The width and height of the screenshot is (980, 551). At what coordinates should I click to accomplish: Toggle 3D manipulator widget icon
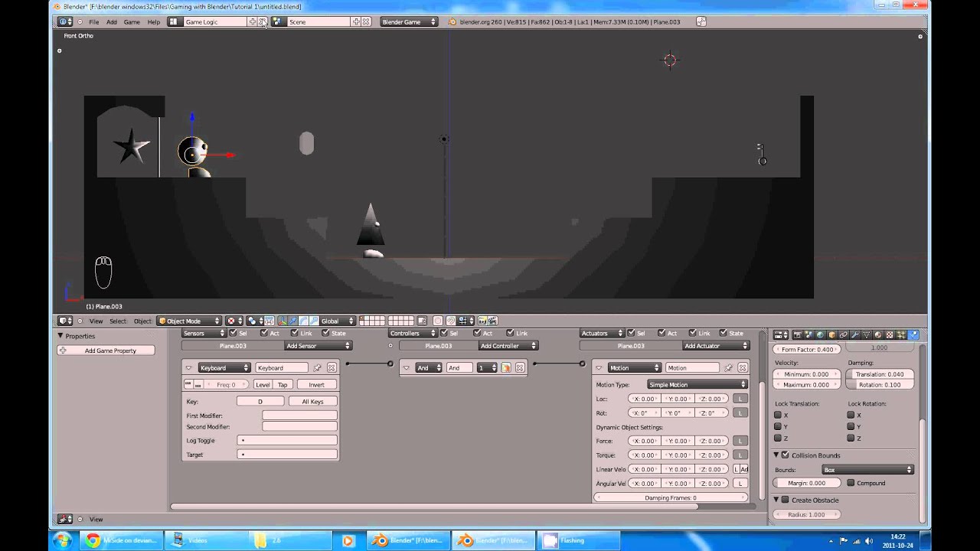pos(283,321)
